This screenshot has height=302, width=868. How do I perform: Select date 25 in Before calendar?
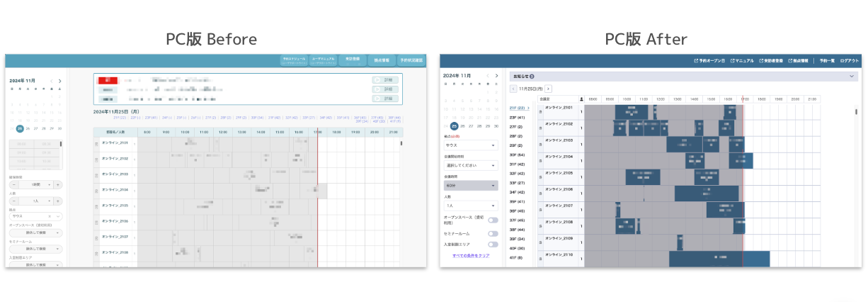(x=20, y=128)
